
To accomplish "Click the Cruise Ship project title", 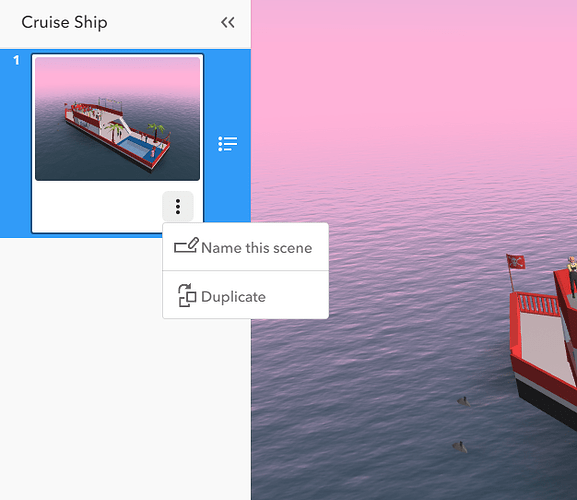I will pos(64,22).
